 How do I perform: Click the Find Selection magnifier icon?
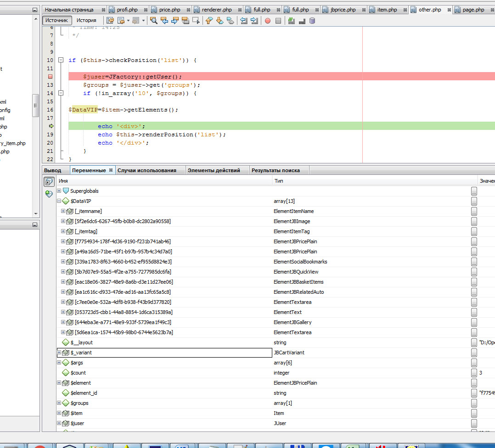pos(154,21)
